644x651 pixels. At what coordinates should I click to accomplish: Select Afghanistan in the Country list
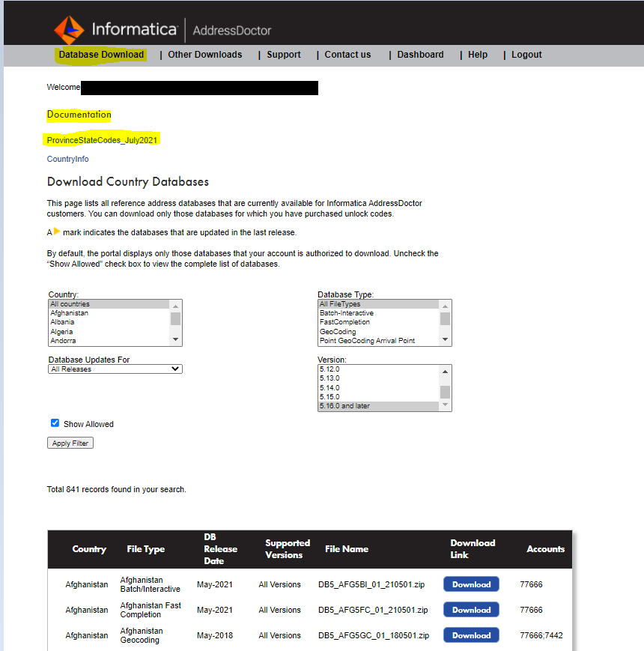pos(109,313)
